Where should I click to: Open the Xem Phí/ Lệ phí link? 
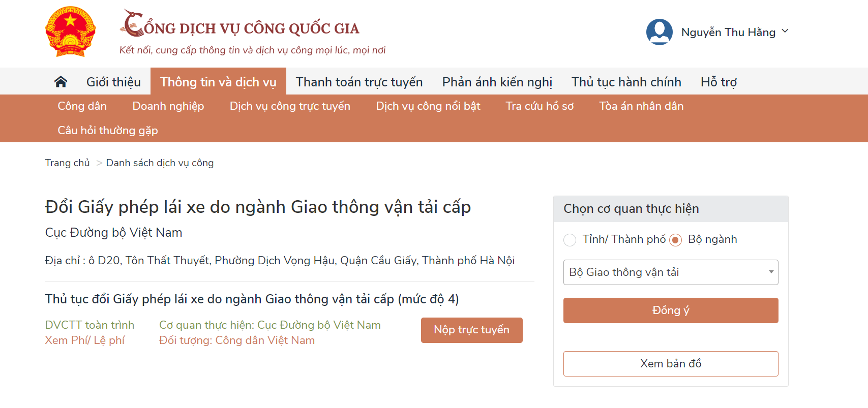(85, 340)
